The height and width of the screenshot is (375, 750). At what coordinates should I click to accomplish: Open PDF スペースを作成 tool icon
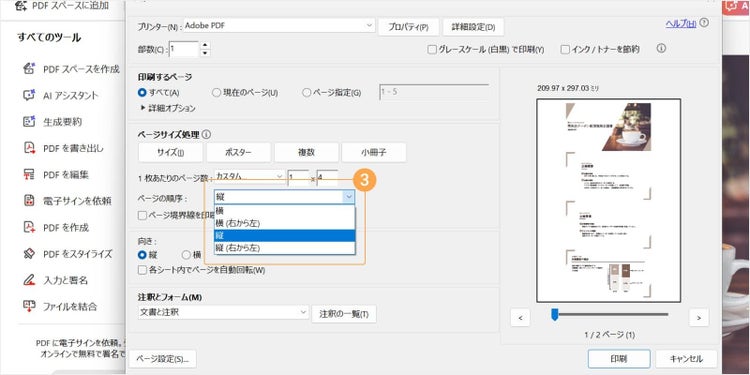[x=29, y=69]
